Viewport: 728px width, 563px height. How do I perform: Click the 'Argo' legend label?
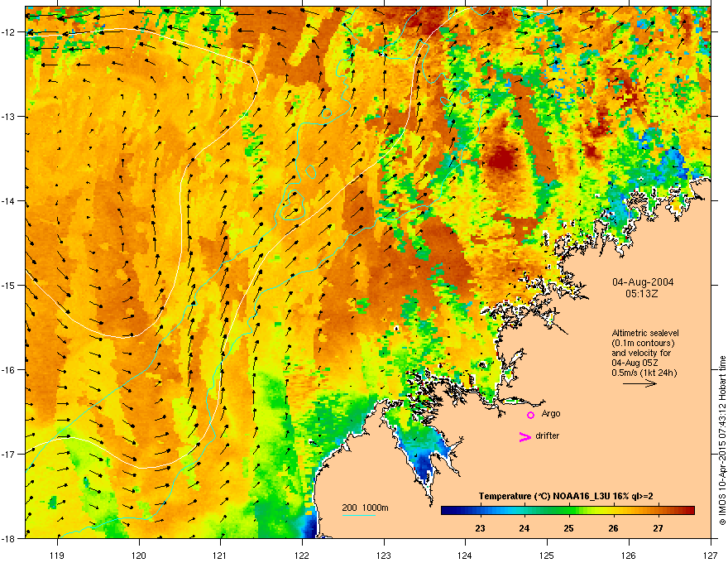click(551, 413)
